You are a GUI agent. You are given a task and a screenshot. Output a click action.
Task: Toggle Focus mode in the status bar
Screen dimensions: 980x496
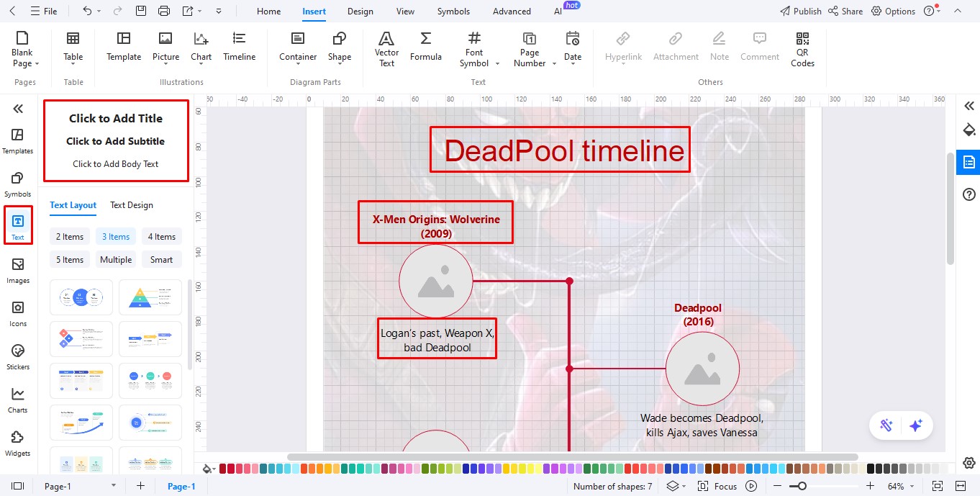click(717, 487)
